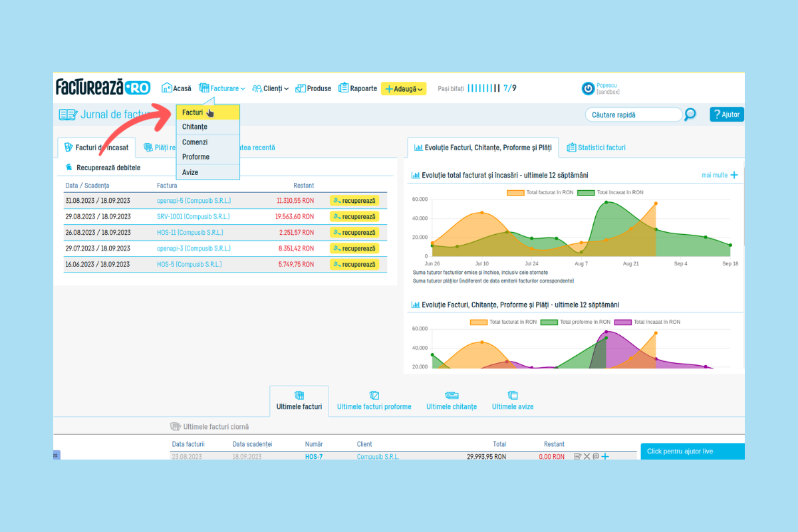Click recuperează for invoice openapi-5
The width and height of the screenshot is (798, 532).
[354, 200]
